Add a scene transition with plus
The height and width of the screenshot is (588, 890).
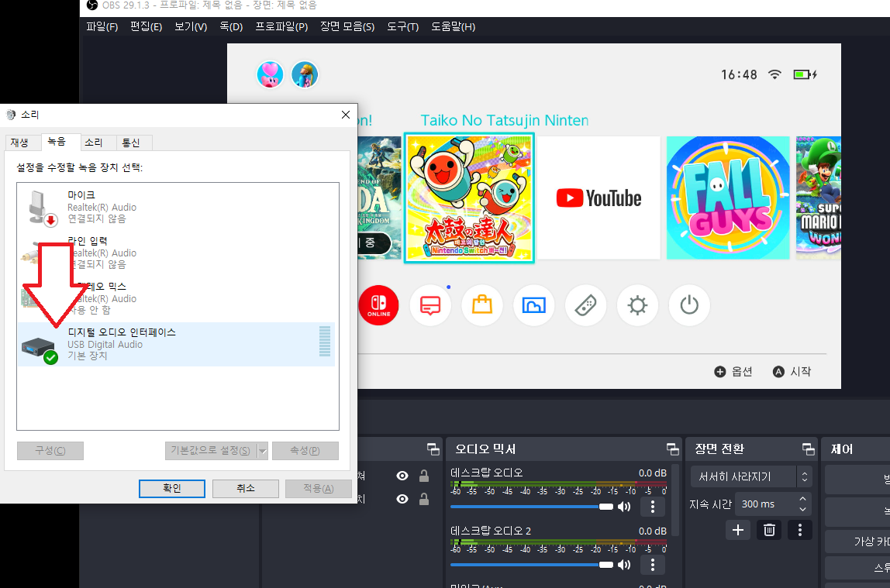pos(738,530)
